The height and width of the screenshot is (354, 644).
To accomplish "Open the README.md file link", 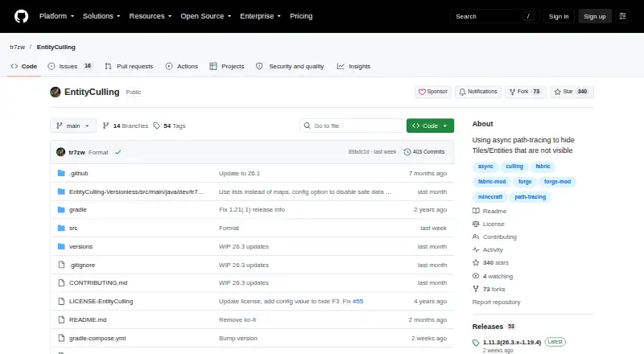I will click(88, 319).
